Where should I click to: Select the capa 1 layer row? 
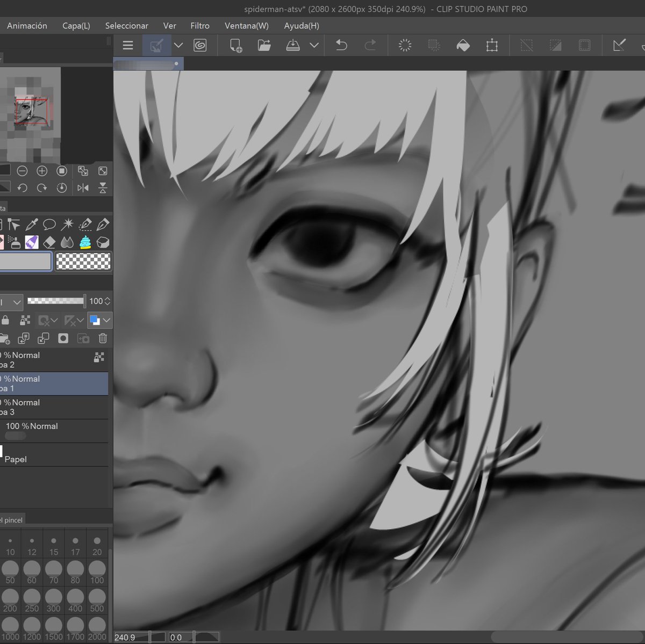click(x=54, y=383)
